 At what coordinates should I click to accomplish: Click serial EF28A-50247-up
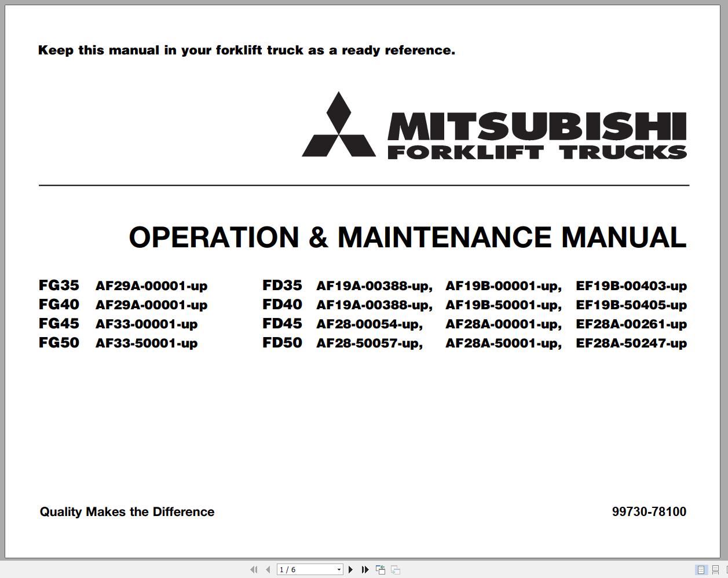631,343
